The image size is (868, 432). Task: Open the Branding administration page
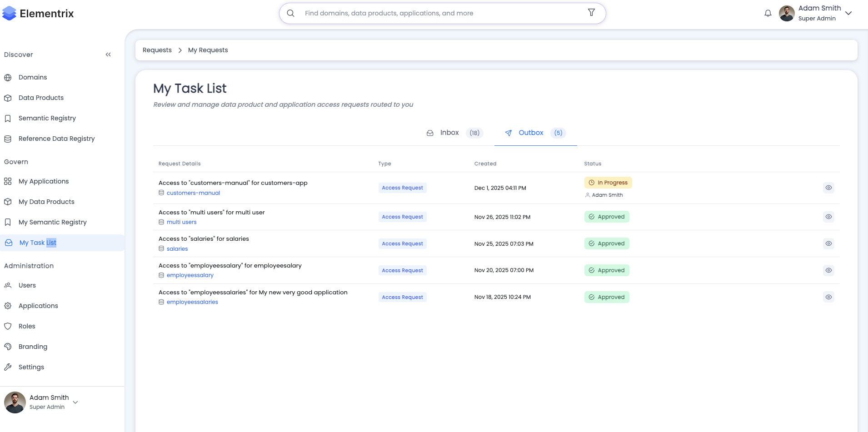tap(33, 347)
